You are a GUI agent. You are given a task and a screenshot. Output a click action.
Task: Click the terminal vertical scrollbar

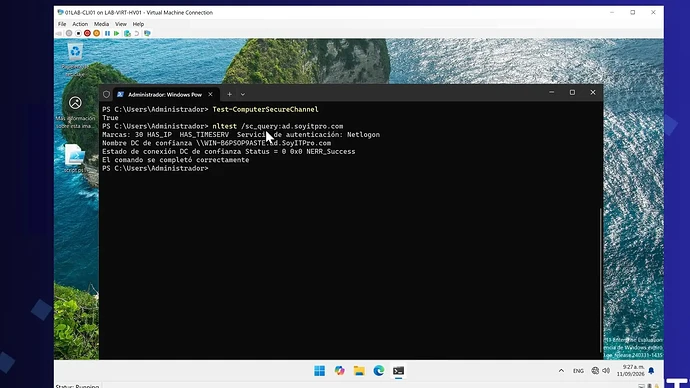601,280
